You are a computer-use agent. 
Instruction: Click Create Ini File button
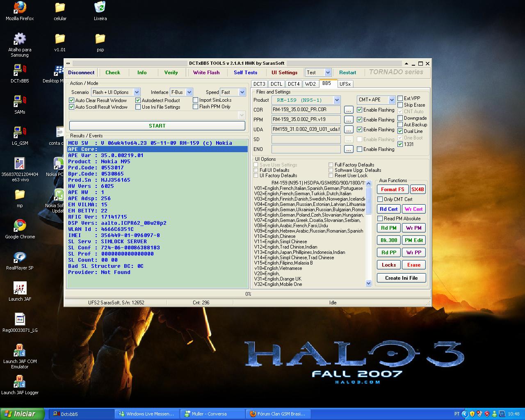point(402,278)
